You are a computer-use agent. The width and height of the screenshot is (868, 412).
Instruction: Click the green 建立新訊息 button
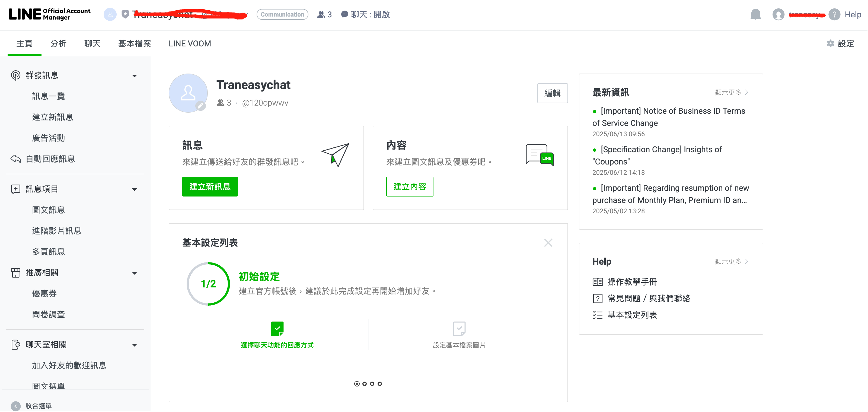coord(210,186)
